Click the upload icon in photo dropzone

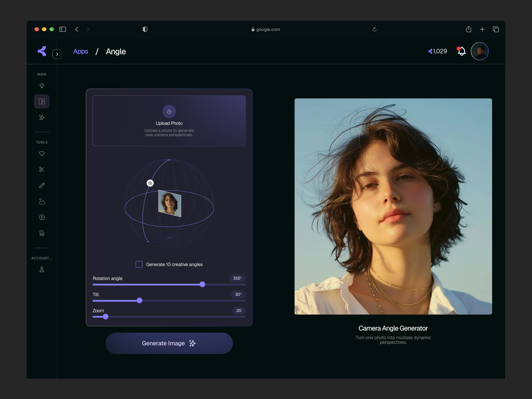tap(169, 112)
